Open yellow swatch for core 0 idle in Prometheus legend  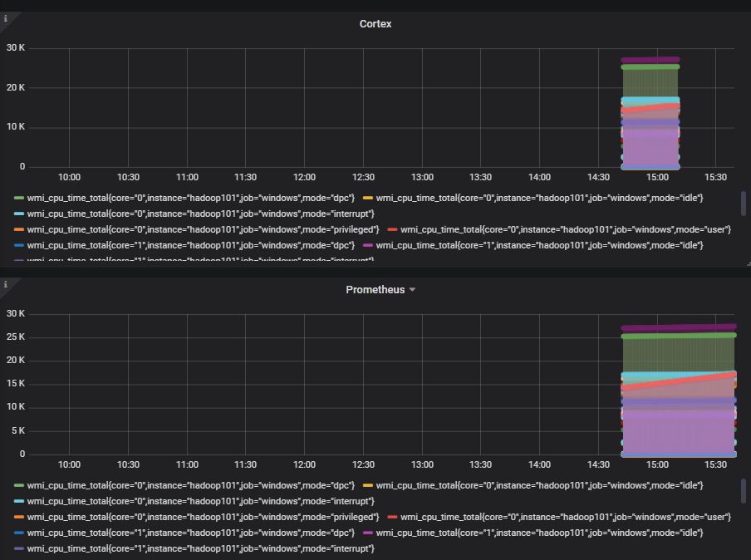click(368, 485)
